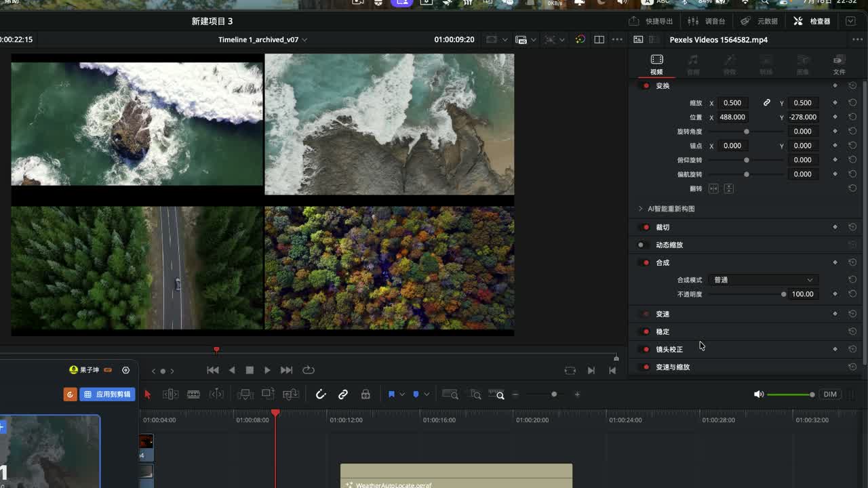Screen dimensions: 868x488
Task: Click the 应用到剪辑 button
Action: click(107, 394)
